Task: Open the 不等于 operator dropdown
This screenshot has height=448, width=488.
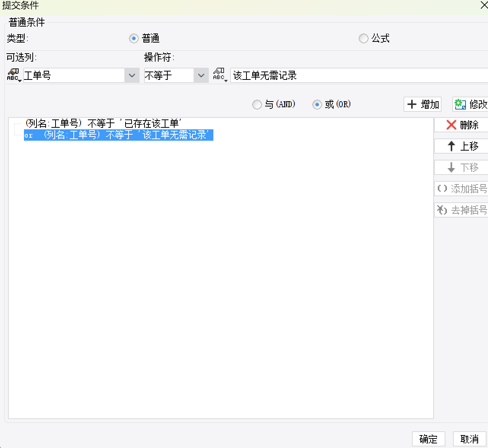Action: coord(201,75)
